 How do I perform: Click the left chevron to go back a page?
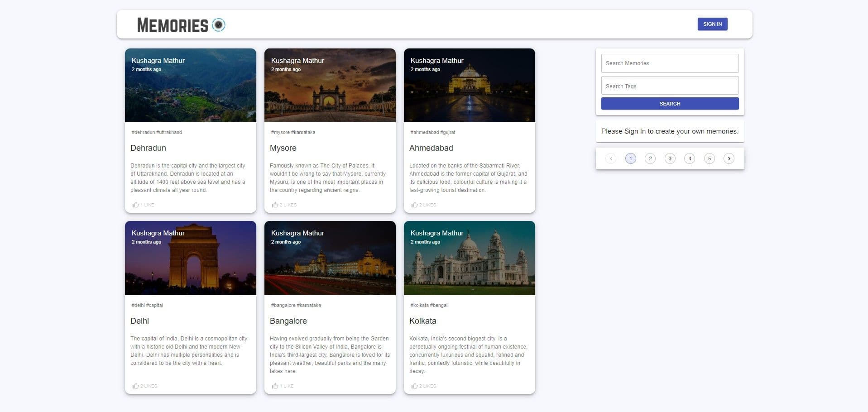pos(611,158)
